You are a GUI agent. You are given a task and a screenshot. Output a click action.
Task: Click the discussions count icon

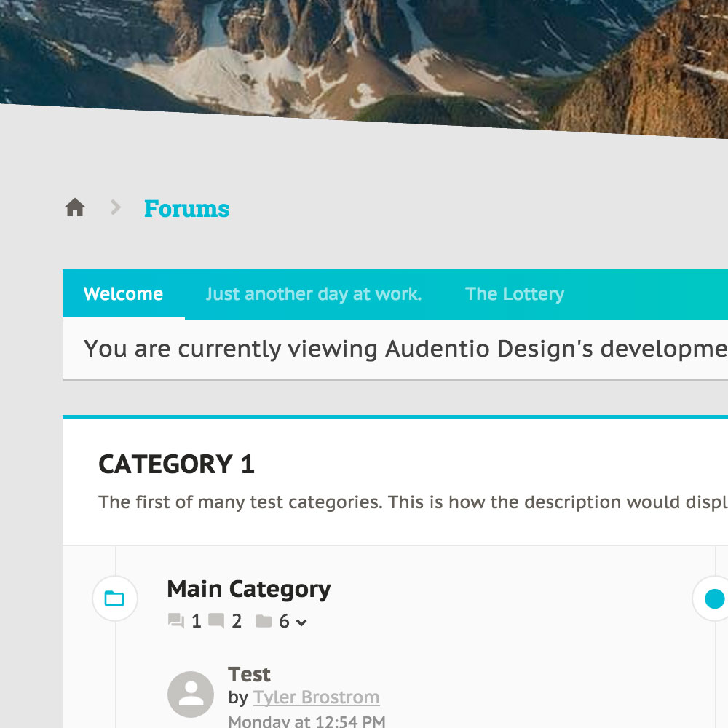[x=175, y=622]
